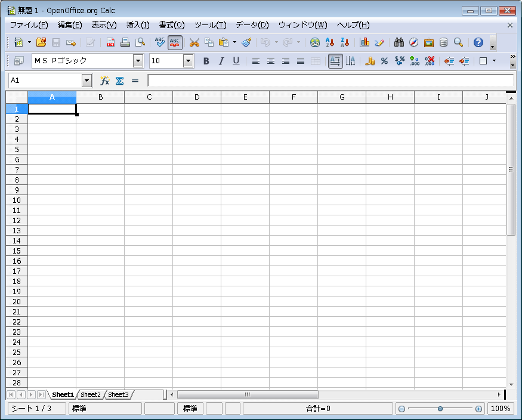This screenshot has width=522, height=420.
Task: Click the zoom in plus button
Action: tap(478, 409)
